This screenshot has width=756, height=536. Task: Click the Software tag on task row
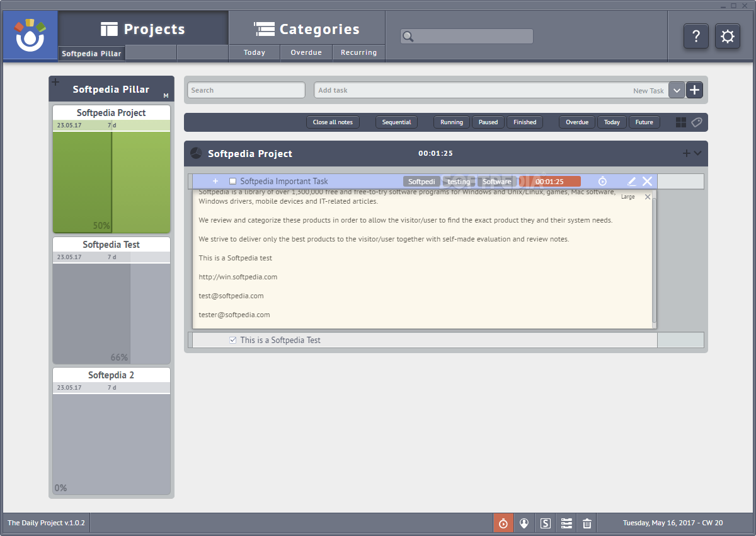click(x=497, y=182)
